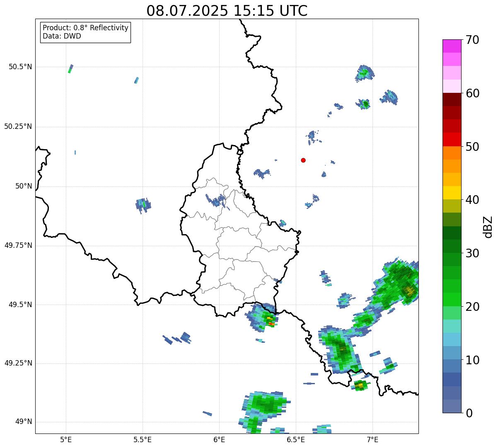Click the latitude label "50.5°N"
The width and height of the screenshot is (498, 448).
[x=20, y=67]
